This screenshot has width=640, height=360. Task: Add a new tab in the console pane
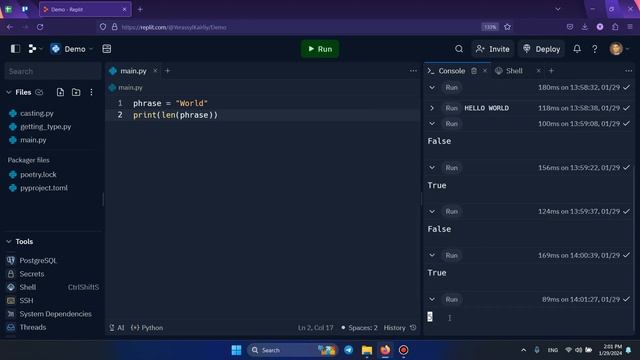[x=551, y=71]
